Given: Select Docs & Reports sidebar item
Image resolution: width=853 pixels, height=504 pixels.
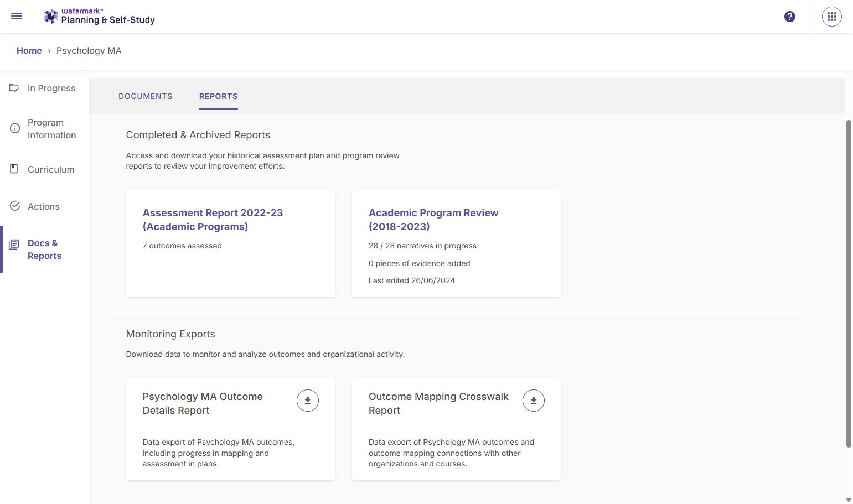Looking at the screenshot, I should coord(44,250).
